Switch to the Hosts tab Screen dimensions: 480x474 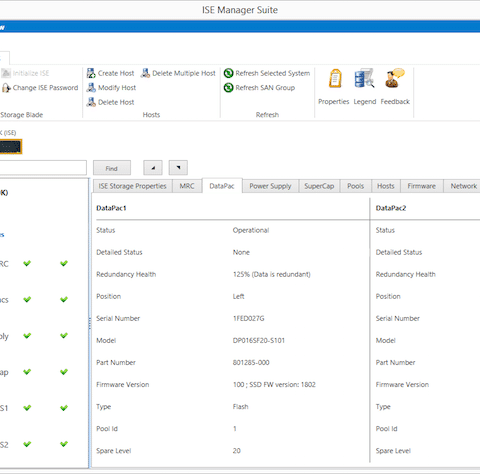pos(386,186)
